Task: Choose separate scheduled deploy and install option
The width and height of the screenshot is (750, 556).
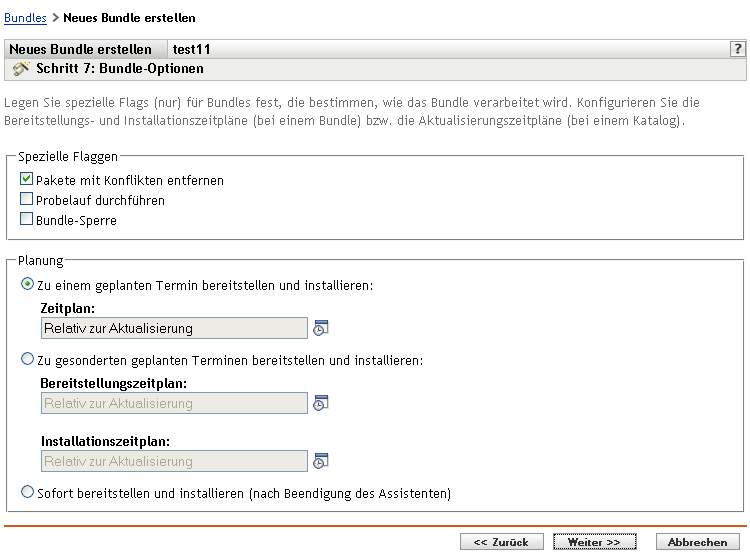Action: (27, 360)
